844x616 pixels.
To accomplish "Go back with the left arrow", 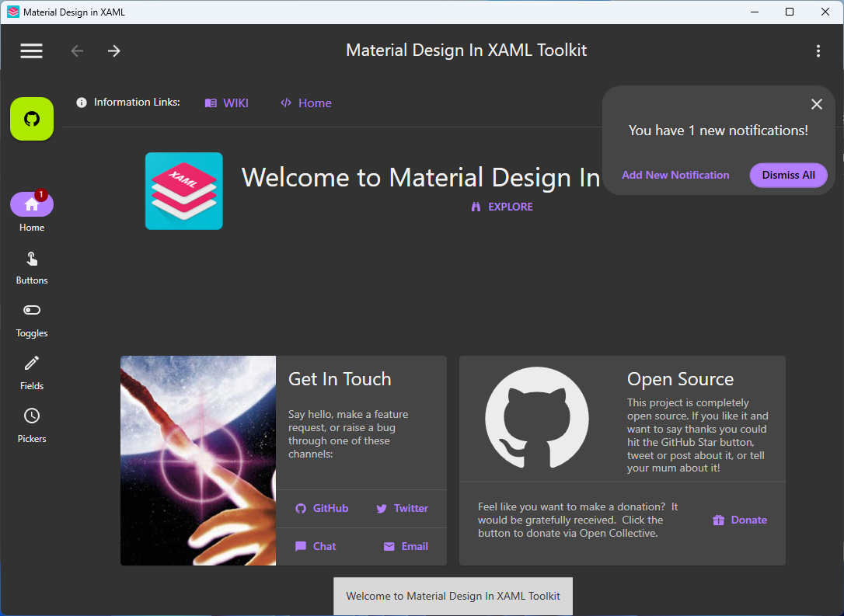I will [x=77, y=50].
